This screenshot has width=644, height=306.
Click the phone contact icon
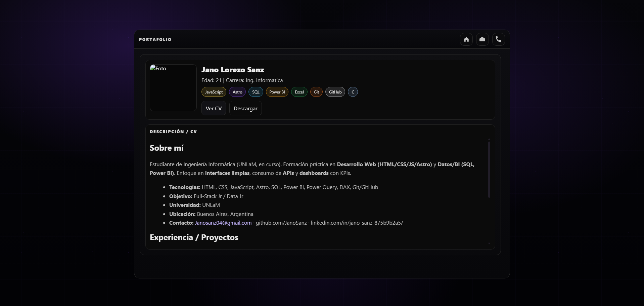pos(498,39)
